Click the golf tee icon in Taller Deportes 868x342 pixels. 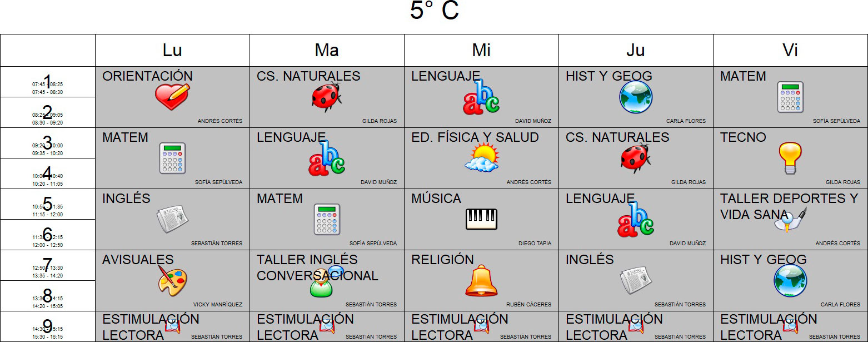[790, 219]
